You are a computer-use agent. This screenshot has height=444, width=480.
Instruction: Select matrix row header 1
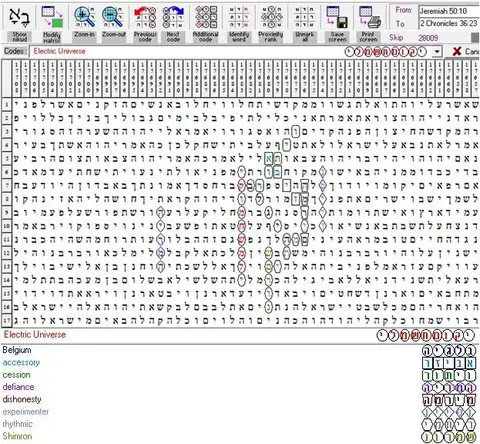(x=6, y=105)
